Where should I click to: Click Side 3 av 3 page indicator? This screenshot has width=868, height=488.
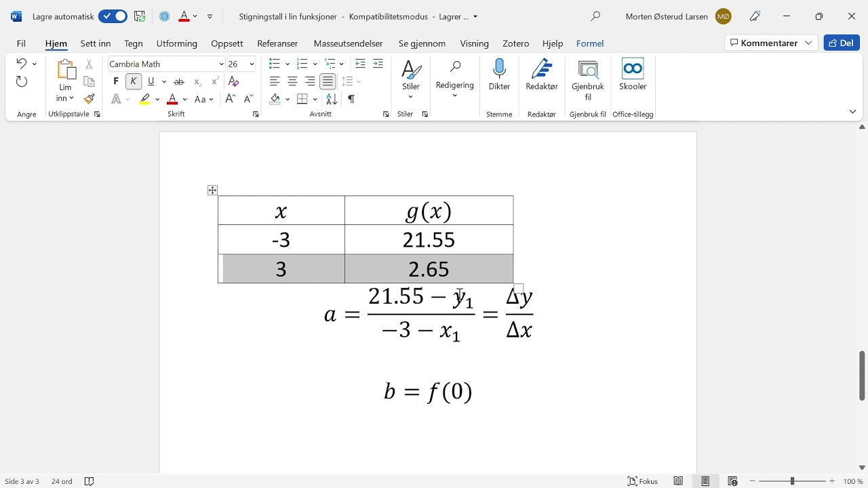click(22, 481)
